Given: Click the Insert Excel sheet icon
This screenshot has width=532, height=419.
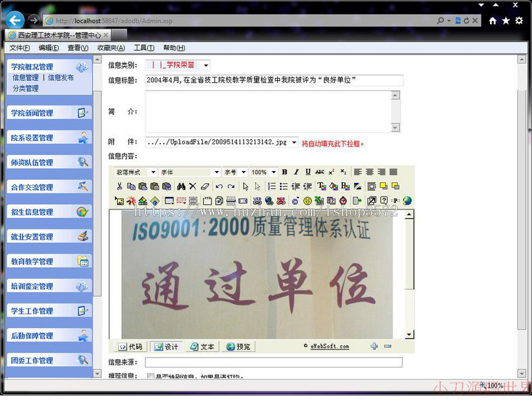Looking at the screenshot, I should (319, 201).
